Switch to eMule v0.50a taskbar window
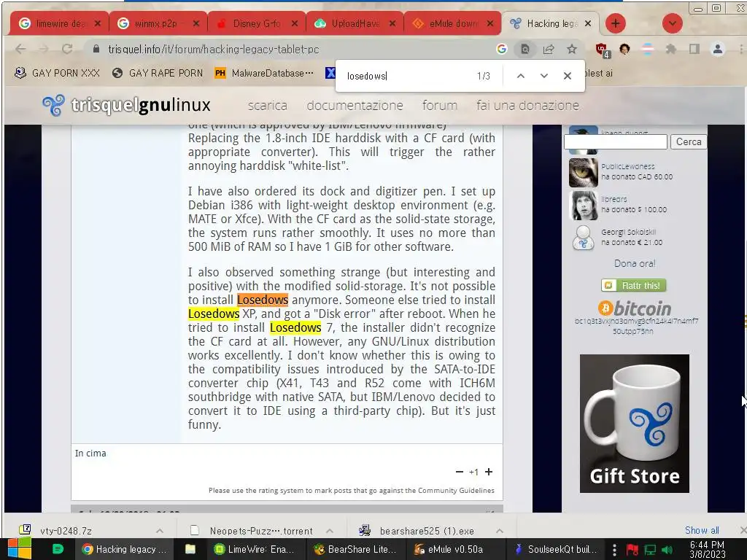 tap(451, 550)
